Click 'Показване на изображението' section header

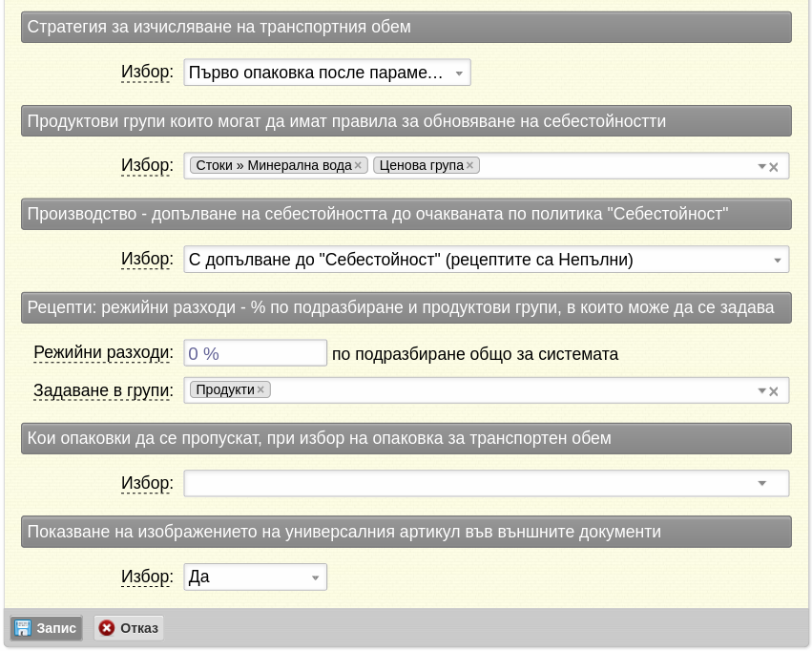click(x=406, y=532)
